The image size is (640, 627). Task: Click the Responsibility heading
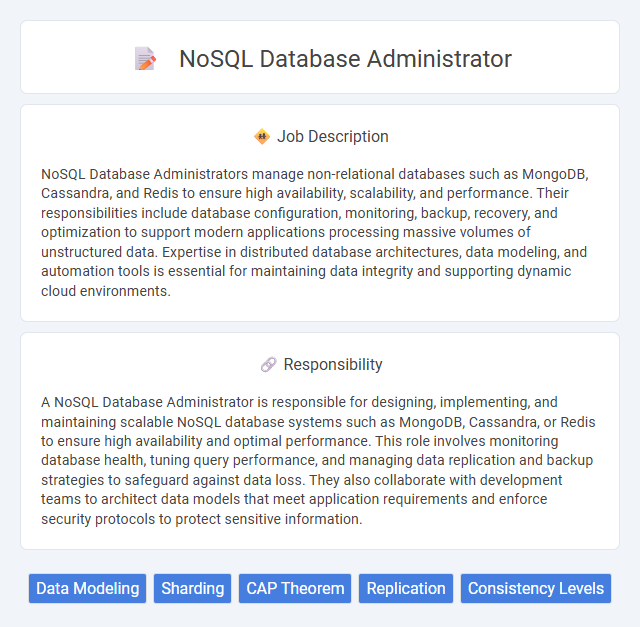333,365
